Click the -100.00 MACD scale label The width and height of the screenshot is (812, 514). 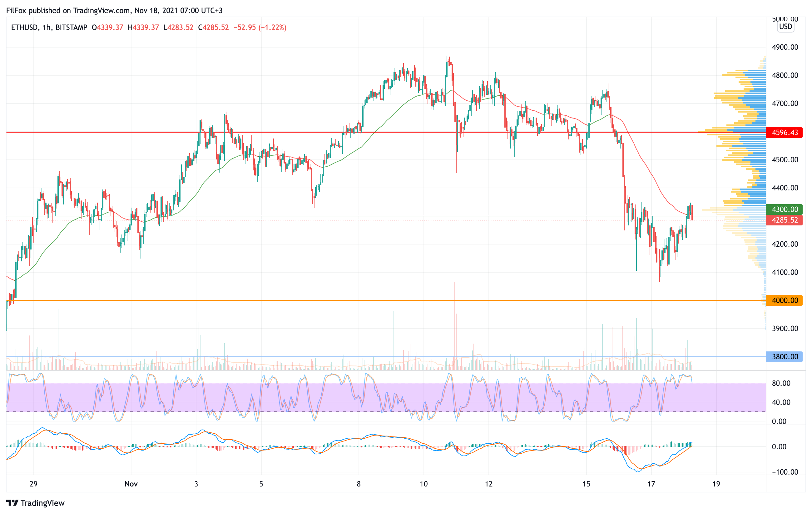pos(785,472)
